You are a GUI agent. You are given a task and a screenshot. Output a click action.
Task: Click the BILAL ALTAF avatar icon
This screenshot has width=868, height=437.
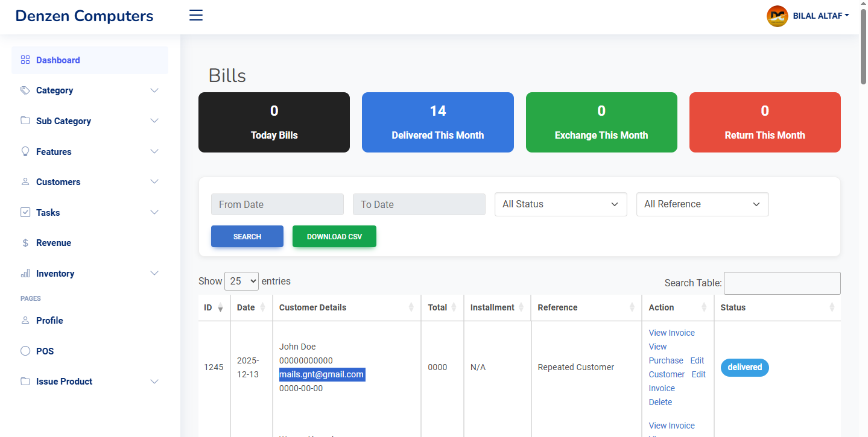777,16
